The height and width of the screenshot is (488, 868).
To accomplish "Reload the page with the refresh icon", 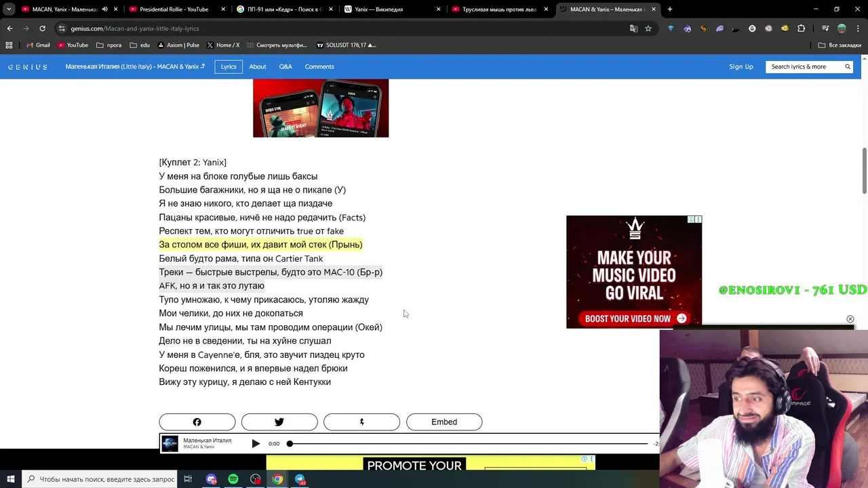I will pos(42,28).
